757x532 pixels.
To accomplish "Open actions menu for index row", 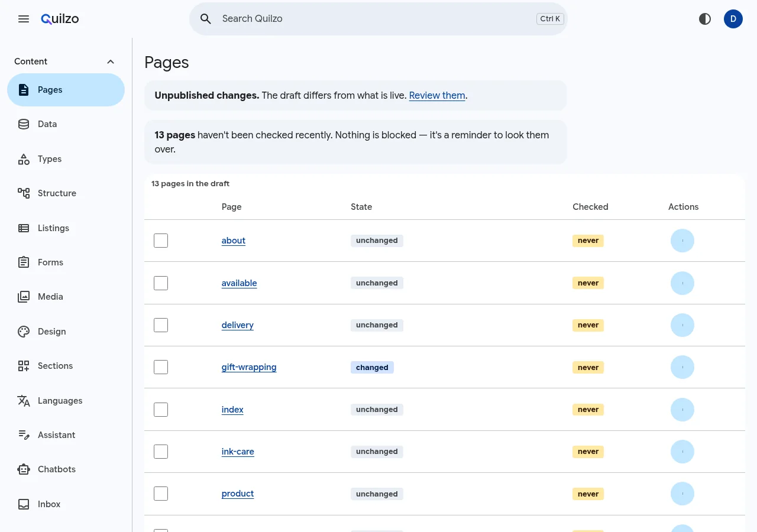I will click(x=682, y=410).
